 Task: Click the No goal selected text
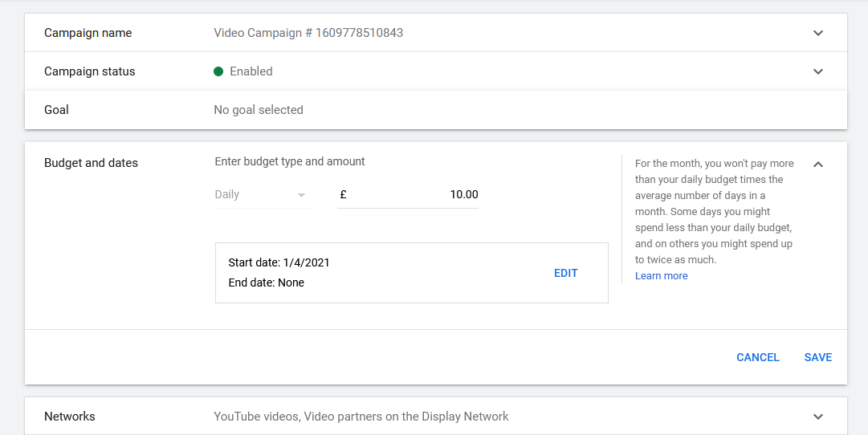(259, 110)
